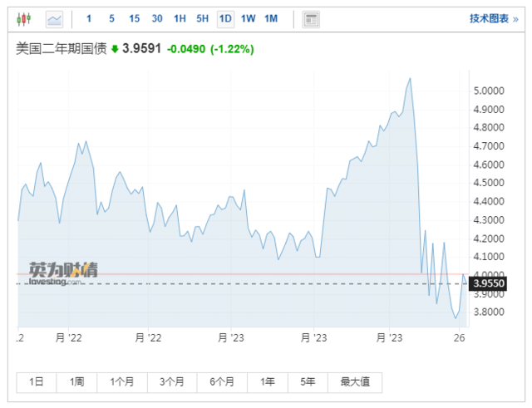Select the 5 minute interval

(111, 18)
